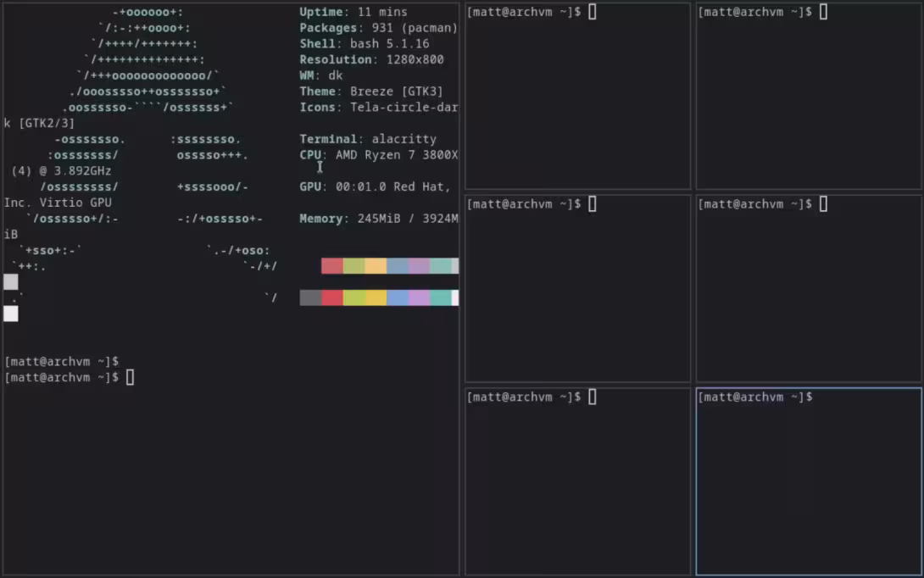The image size is (924, 578).
Task: Click the 'GPU' label
Action: pos(310,186)
